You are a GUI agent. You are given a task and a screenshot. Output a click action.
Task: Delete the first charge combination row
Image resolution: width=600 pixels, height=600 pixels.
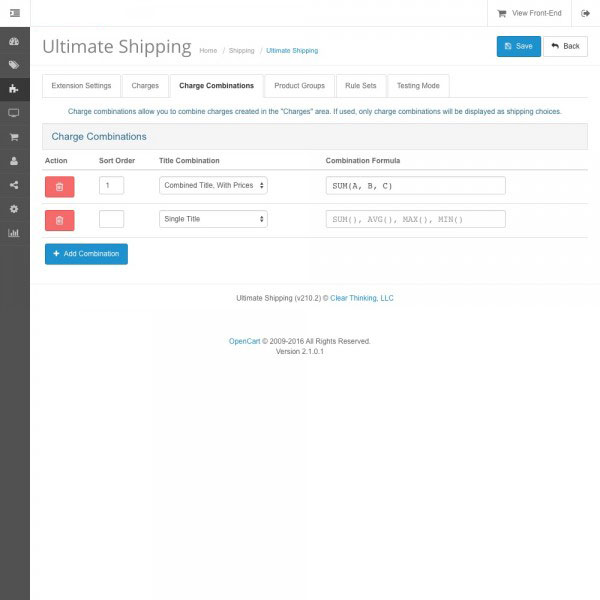(x=59, y=186)
